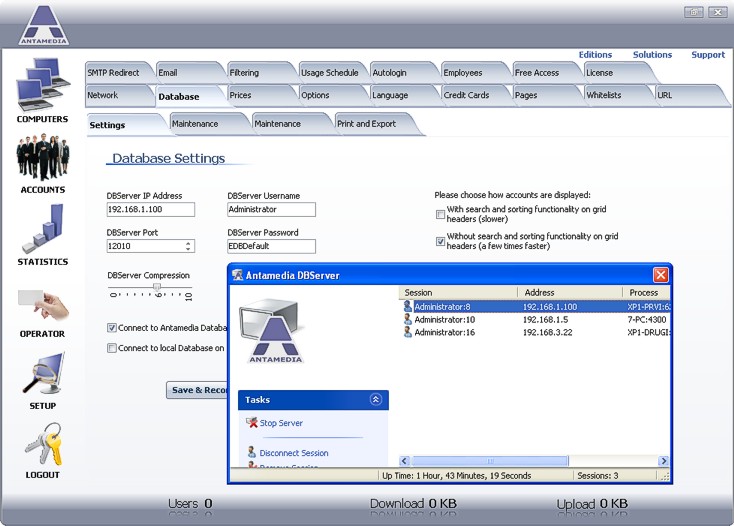Image resolution: width=734 pixels, height=526 pixels.
Task: Click the Disconnect Session user icon
Action: 252,452
